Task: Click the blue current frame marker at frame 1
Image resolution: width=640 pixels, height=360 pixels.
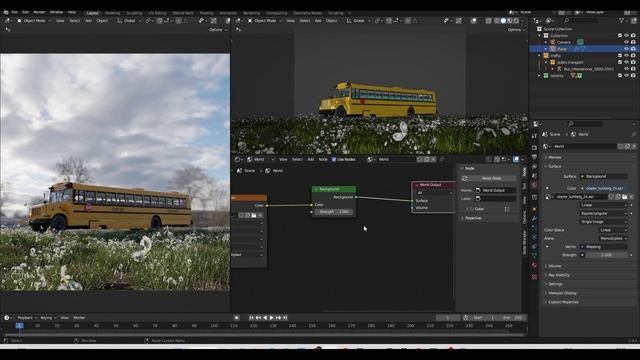Action: (x=19, y=326)
